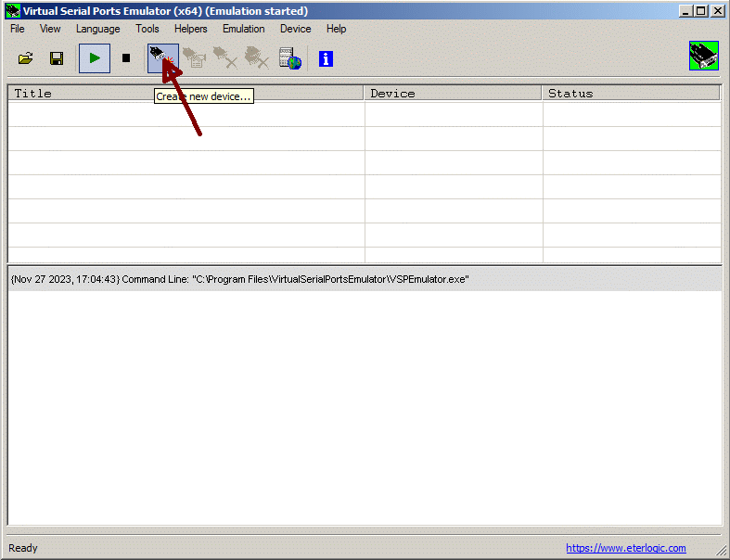This screenshot has height=560, width=730.
Task: Open the View menu
Action: pyautogui.click(x=50, y=29)
